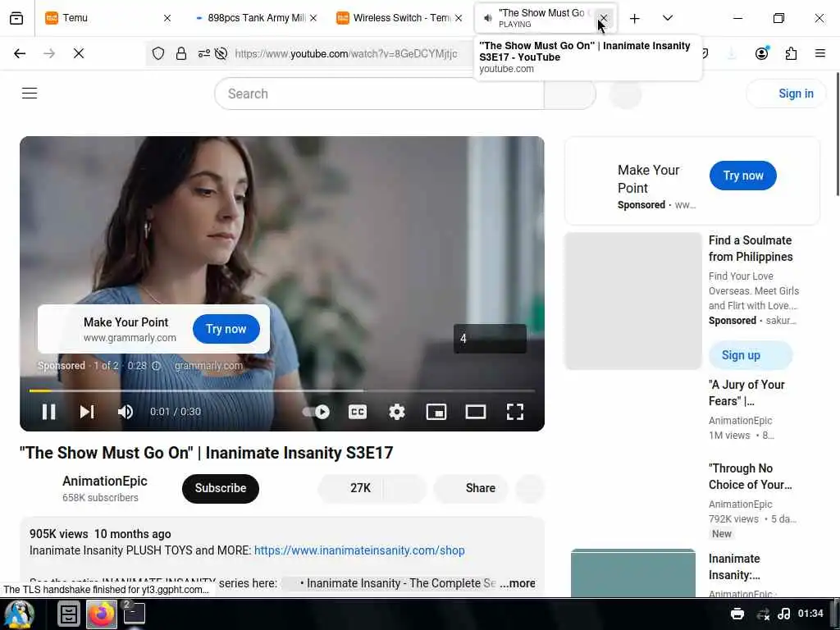840x630 pixels.
Task: Open the taskbar start menu penguin
Action: click(20, 614)
